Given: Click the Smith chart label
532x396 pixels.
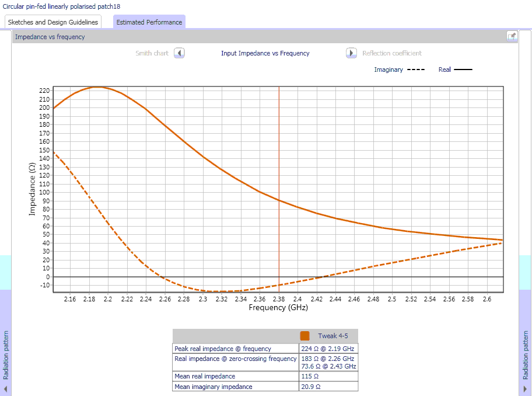Looking at the screenshot, I should pyautogui.click(x=152, y=53).
